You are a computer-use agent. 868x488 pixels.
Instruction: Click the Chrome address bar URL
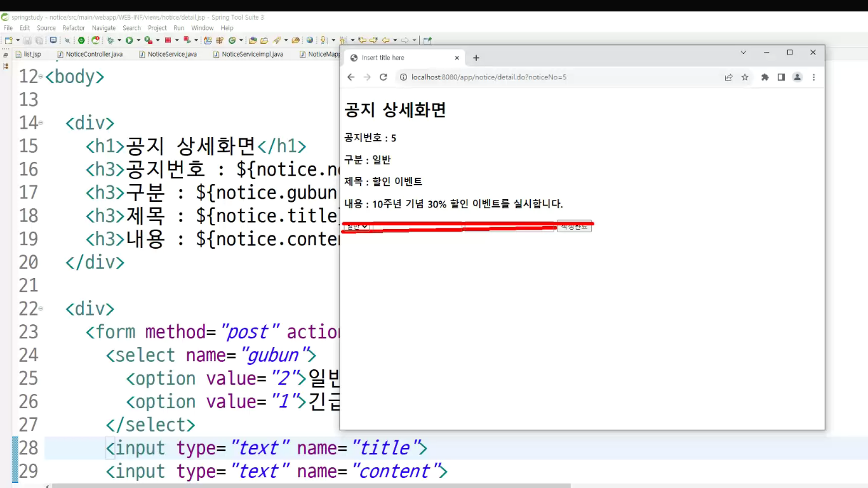click(x=489, y=77)
